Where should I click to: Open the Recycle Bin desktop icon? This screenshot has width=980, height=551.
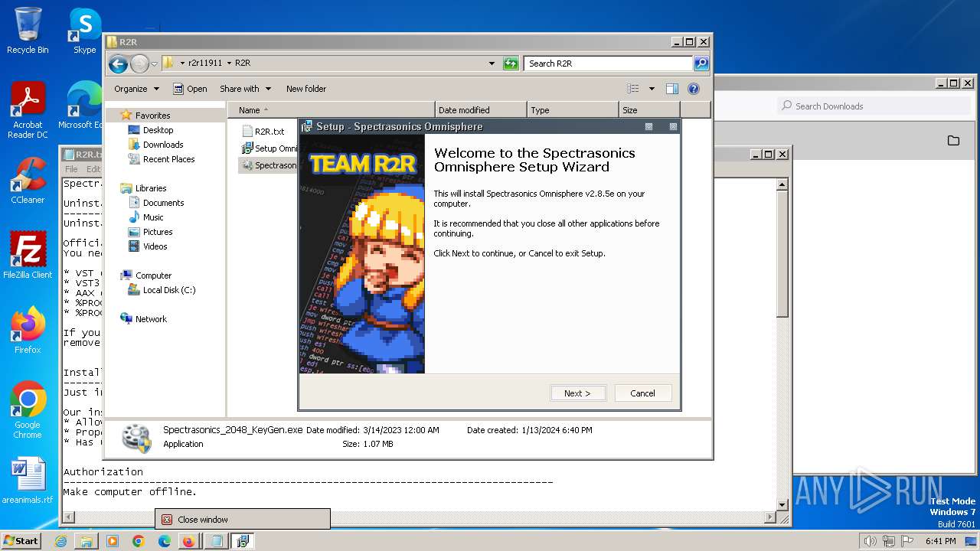(28, 31)
